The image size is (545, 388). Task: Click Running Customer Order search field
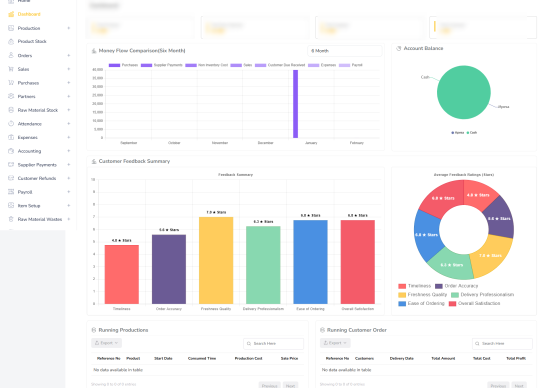click(x=502, y=343)
